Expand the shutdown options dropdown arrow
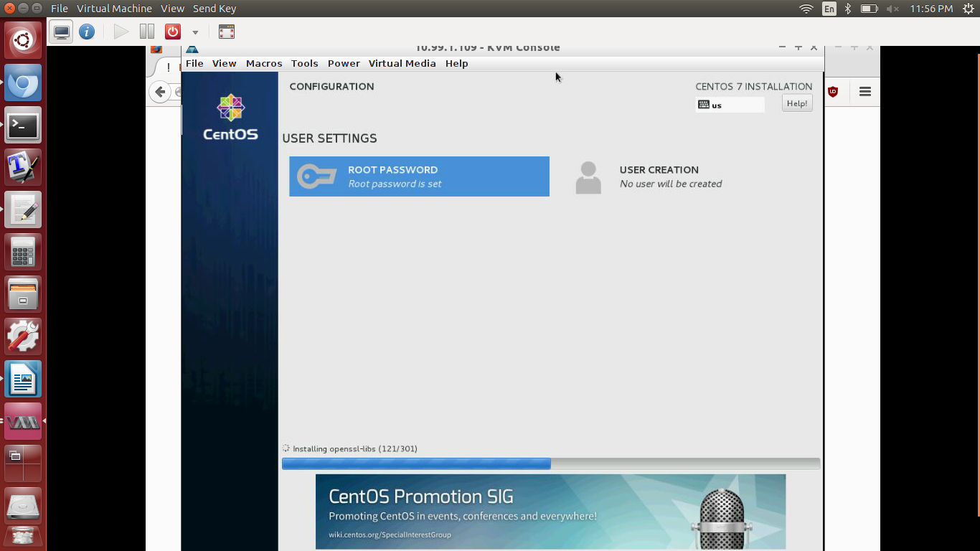The width and height of the screenshot is (980, 551). [x=195, y=32]
